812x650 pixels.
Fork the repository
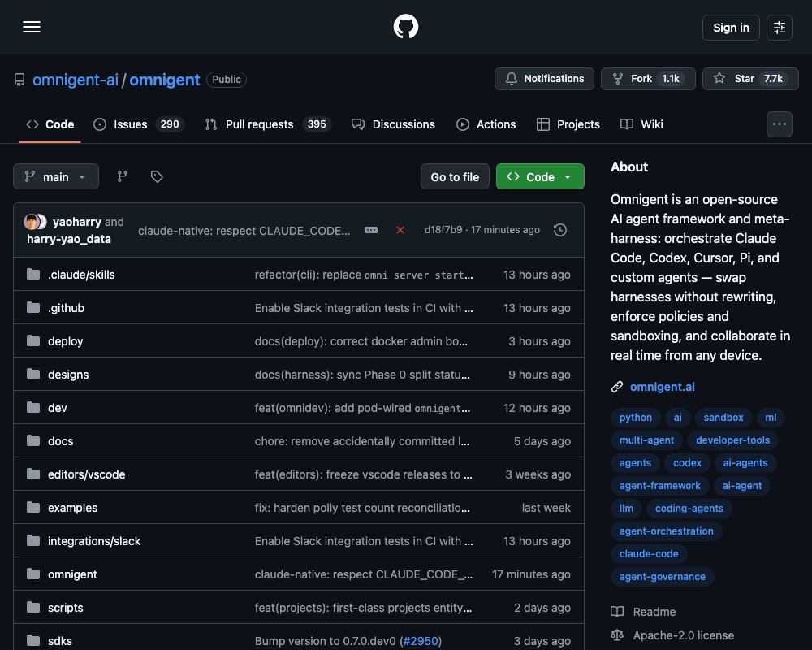(x=648, y=79)
